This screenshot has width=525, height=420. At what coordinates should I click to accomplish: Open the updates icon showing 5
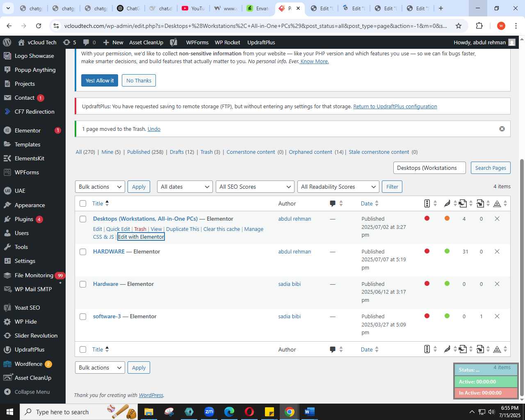(69, 42)
